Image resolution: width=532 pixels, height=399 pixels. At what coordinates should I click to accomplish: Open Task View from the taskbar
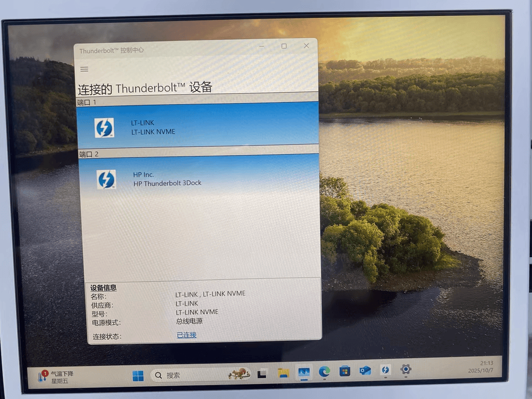[262, 374]
